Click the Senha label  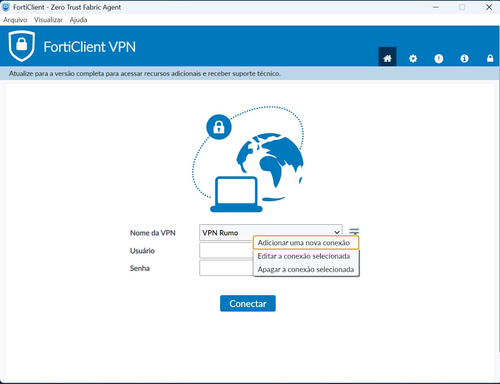click(x=140, y=268)
